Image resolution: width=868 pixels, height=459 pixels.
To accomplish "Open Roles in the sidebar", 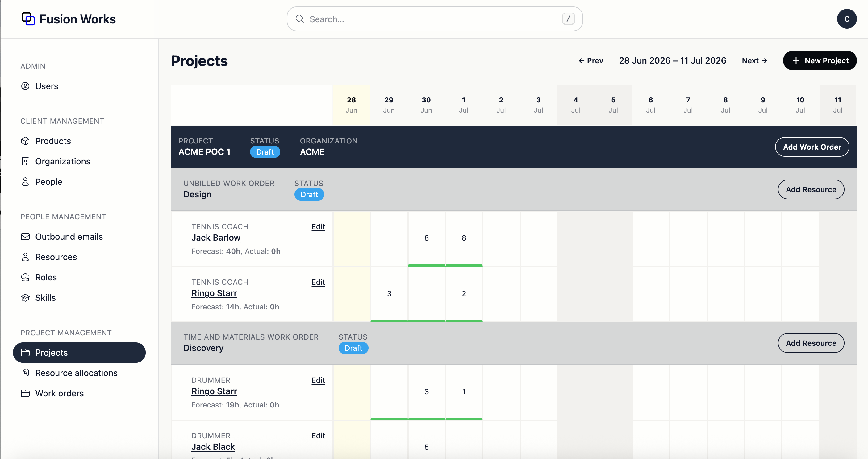I will [46, 278].
